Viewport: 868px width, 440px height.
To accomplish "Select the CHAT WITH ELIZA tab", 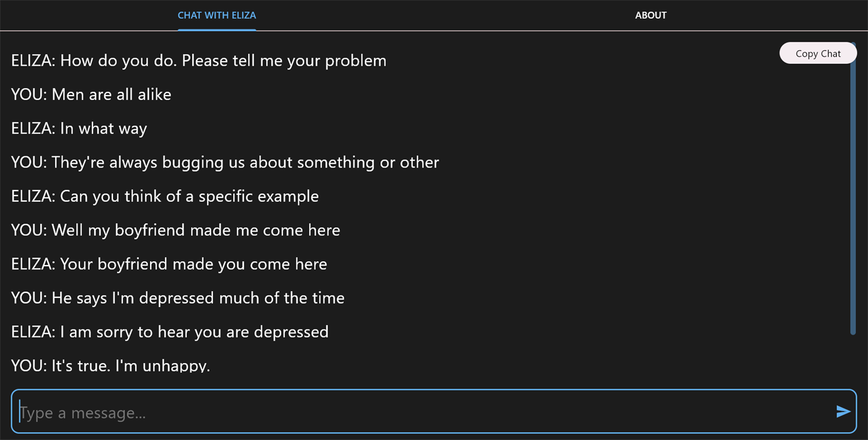I will (217, 15).
